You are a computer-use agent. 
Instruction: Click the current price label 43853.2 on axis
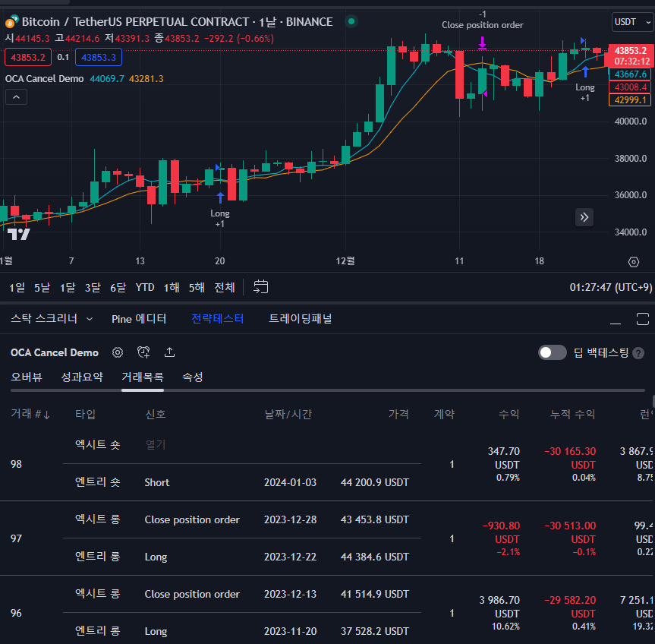(631, 51)
